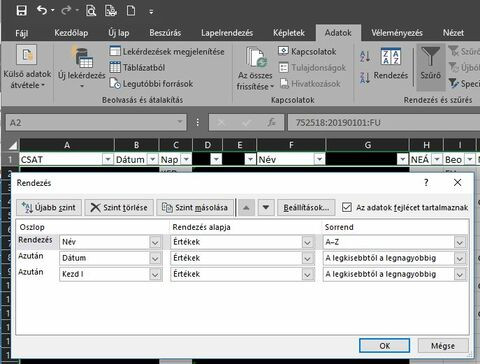Open Print Preview from quick access toolbar
The height and width of the screenshot is (364, 480).
(x=91, y=11)
